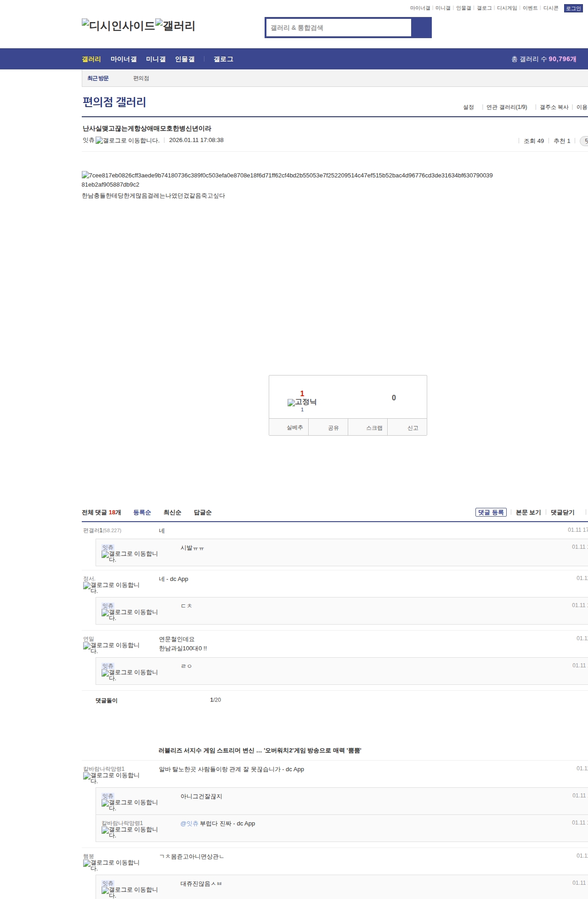Expand 연관 갤러리(1/9) list
Viewport: 588px width, 899px height.
click(x=507, y=107)
